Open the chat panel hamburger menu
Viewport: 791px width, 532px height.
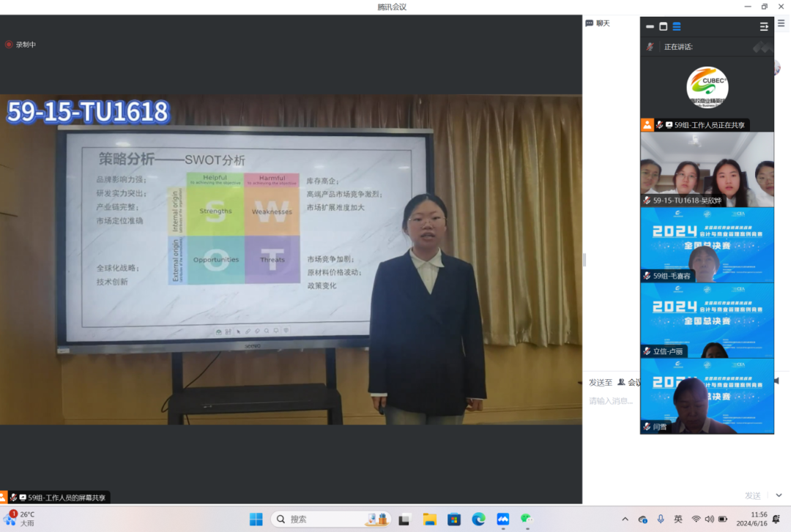pos(781,23)
